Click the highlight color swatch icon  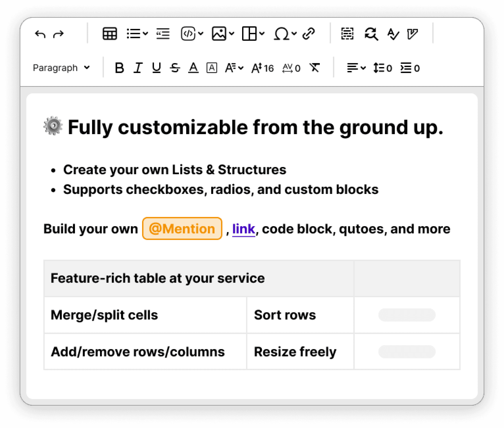coord(212,68)
